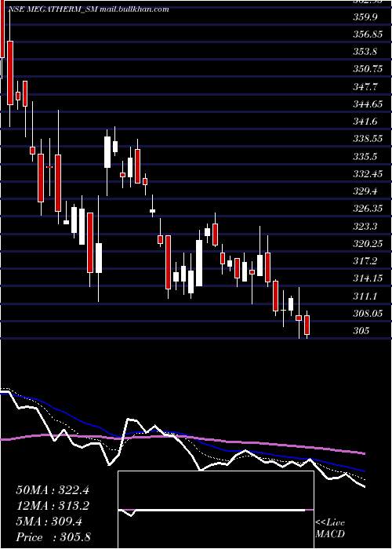This screenshot has height=549, width=392.
Task: Select the 356.85 price axis label
Action: pyautogui.click(x=367, y=34)
